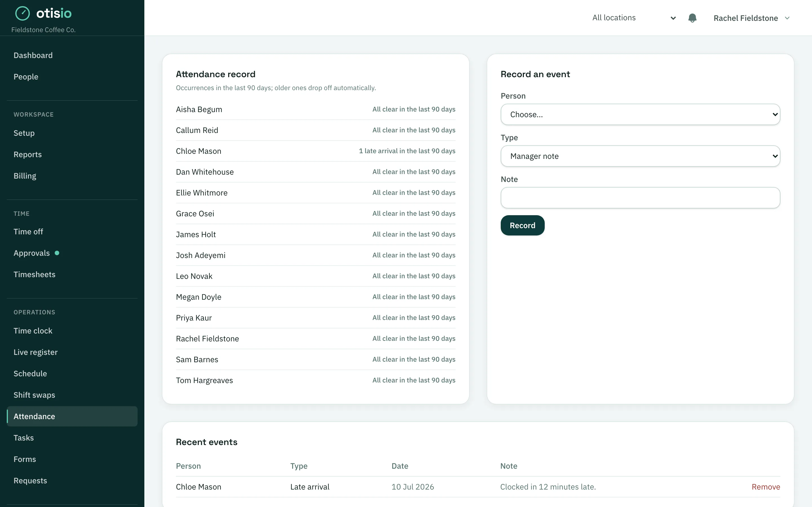Click into the Note text field
Screen dimensions: 812x507
click(x=640, y=197)
